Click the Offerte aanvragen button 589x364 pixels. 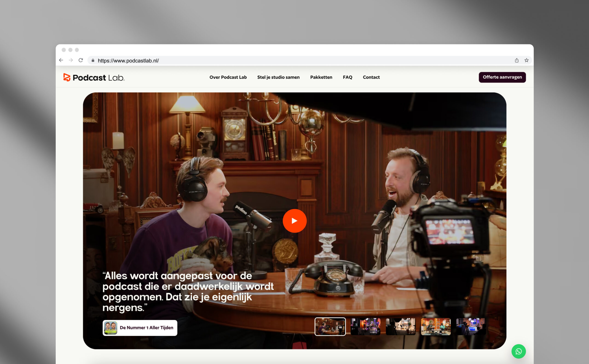[502, 77]
